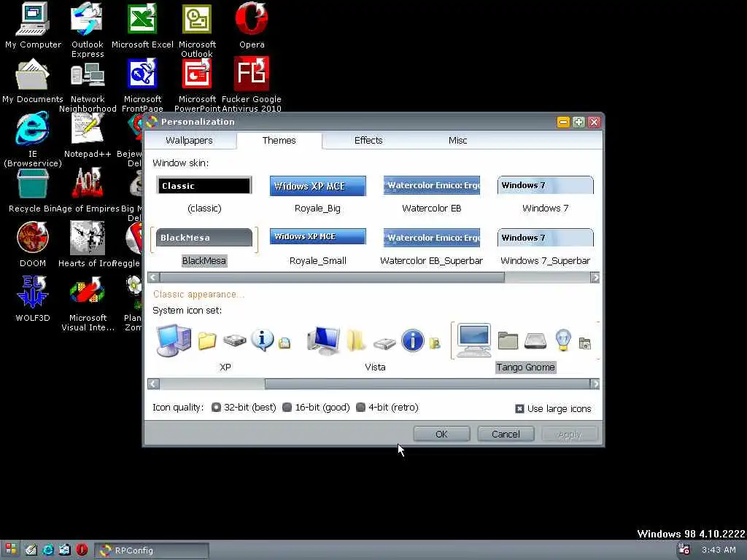
Task: Select the Windows 7_Superbar skin
Action: pyautogui.click(x=546, y=246)
